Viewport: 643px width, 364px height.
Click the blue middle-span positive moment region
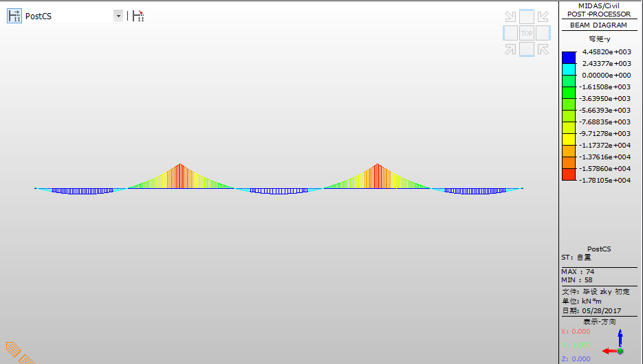pyautogui.click(x=279, y=191)
